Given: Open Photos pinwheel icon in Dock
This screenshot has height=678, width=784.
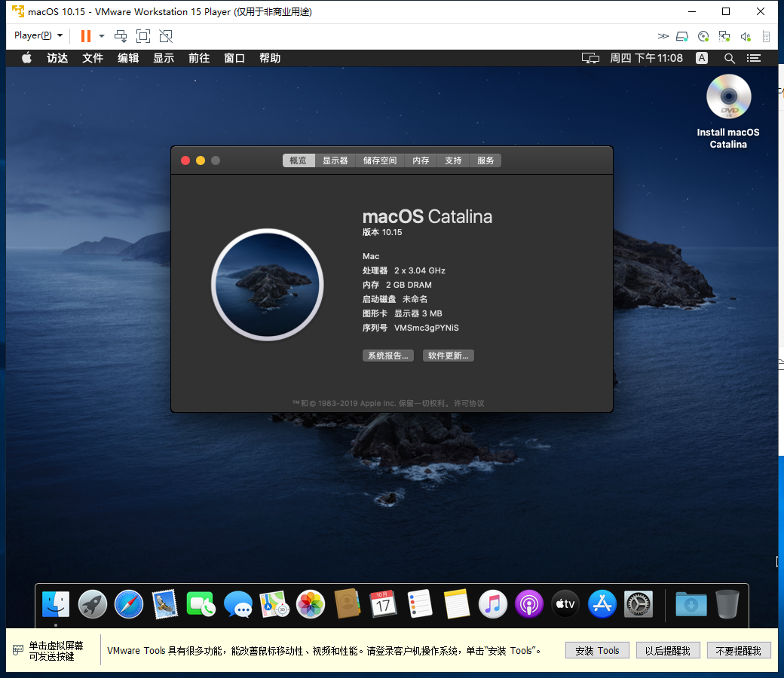Looking at the screenshot, I should click(311, 604).
